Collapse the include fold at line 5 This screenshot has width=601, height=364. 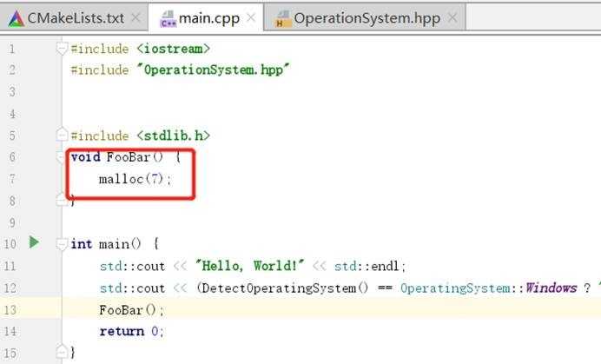(62, 135)
